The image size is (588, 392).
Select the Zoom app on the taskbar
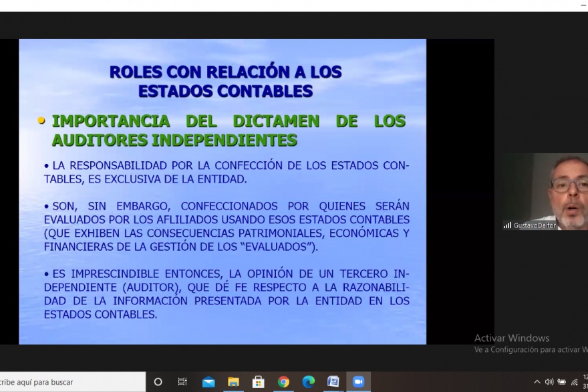coord(359,382)
